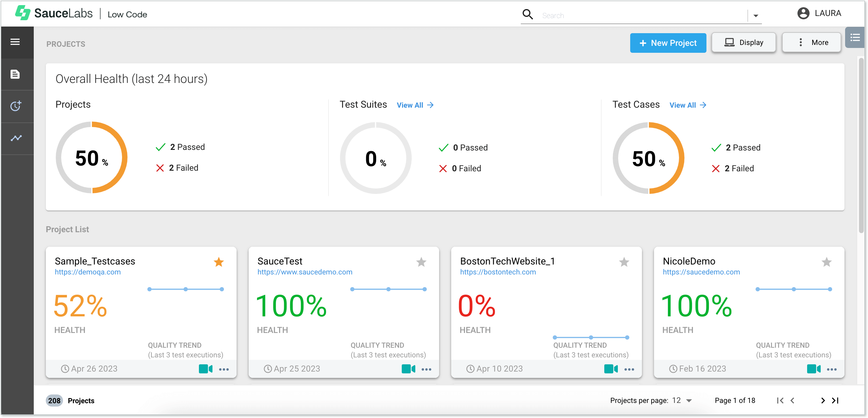Open three-dot menu on BostonTechWebsite_1 card
The height and width of the screenshot is (418, 868).
pos(629,369)
